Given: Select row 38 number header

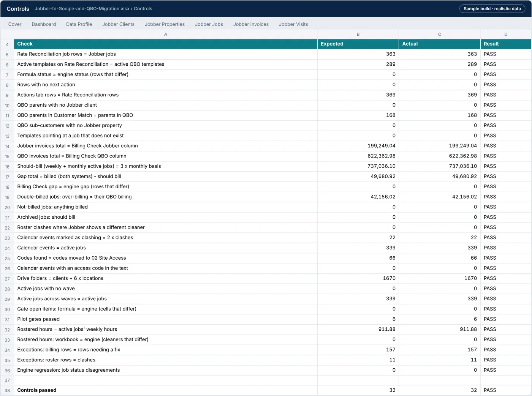Looking at the screenshot, I should pyautogui.click(x=7, y=390).
